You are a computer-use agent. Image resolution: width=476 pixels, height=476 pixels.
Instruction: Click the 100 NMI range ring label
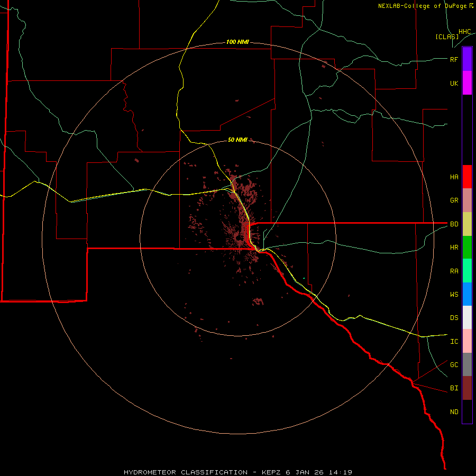237,42
